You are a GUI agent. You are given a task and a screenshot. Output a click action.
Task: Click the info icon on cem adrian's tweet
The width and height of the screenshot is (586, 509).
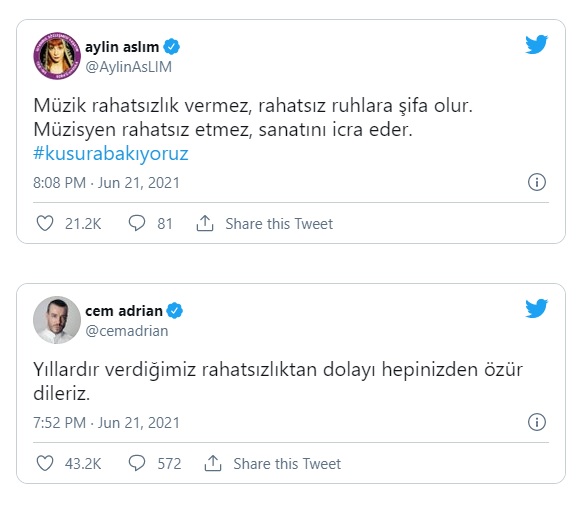tap(537, 422)
